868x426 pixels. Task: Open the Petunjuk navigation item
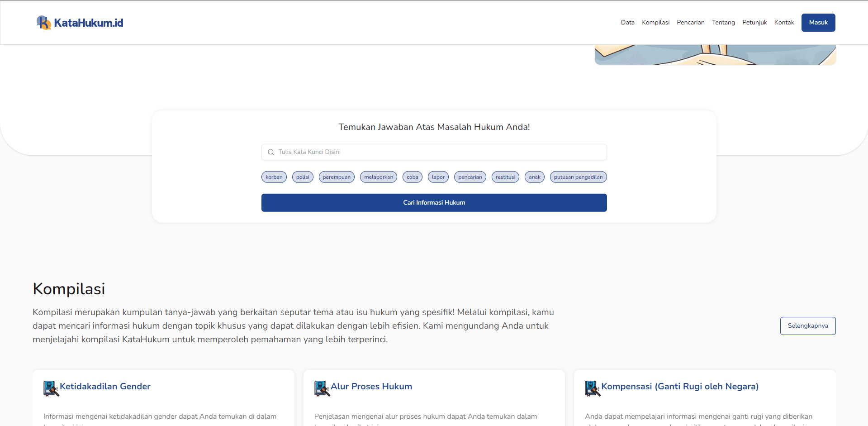tap(754, 23)
